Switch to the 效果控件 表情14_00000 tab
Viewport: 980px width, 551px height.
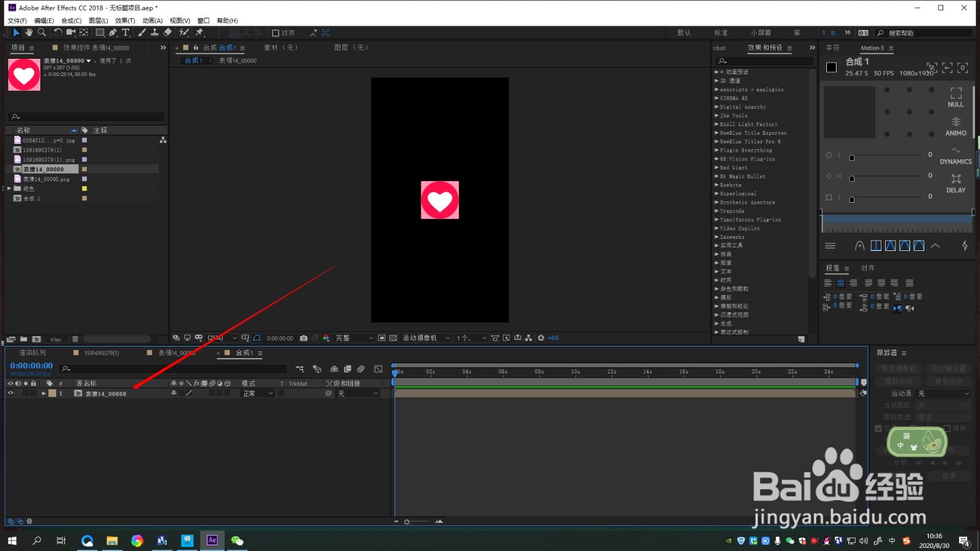[x=96, y=48]
